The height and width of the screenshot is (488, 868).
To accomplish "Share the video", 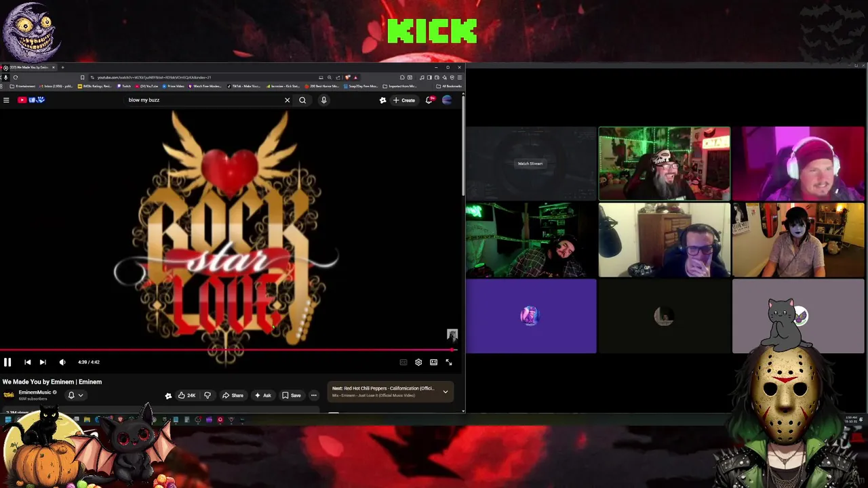I will pos(233,395).
